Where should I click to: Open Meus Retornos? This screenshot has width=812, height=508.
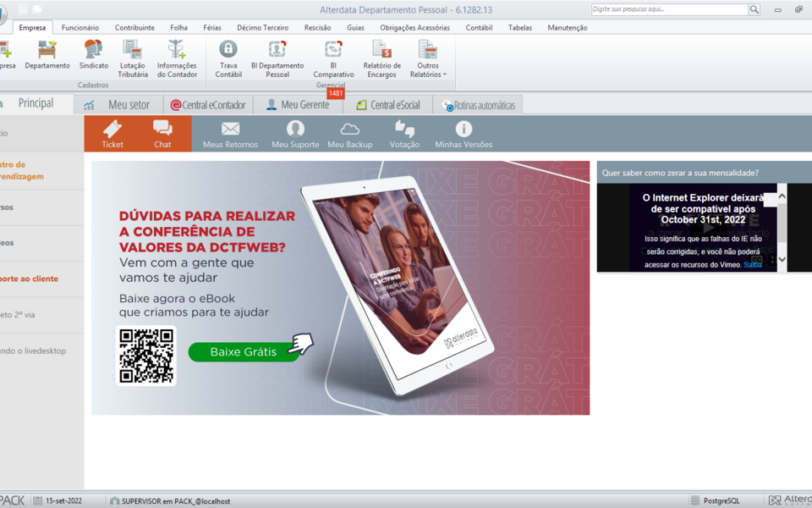(x=230, y=135)
